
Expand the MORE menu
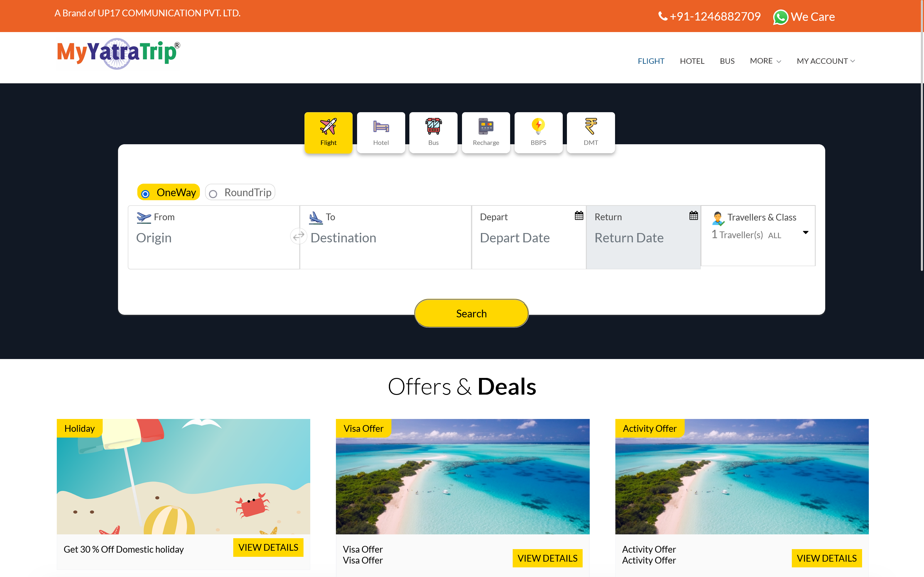[x=765, y=61]
